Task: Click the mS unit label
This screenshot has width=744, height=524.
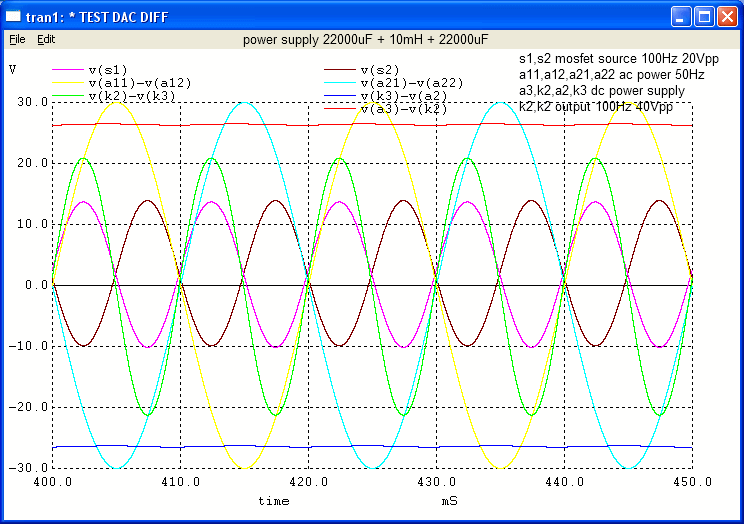Action: pyautogui.click(x=451, y=499)
